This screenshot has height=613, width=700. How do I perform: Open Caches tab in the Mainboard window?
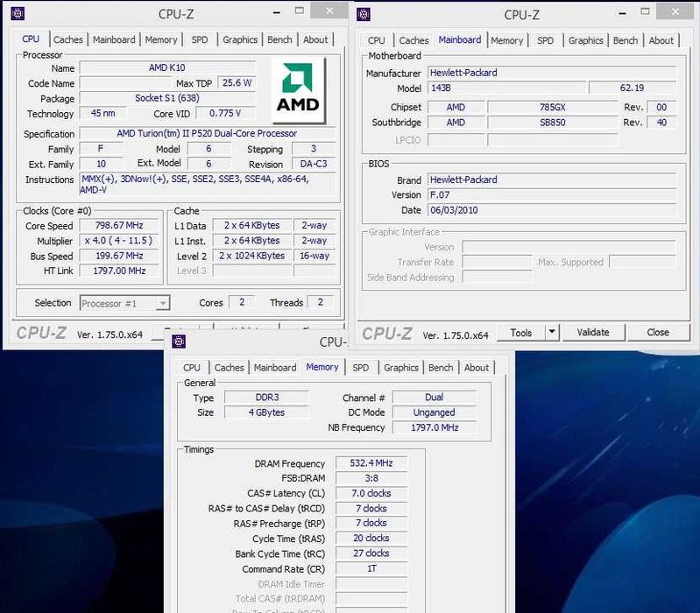[x=414, y=40]
